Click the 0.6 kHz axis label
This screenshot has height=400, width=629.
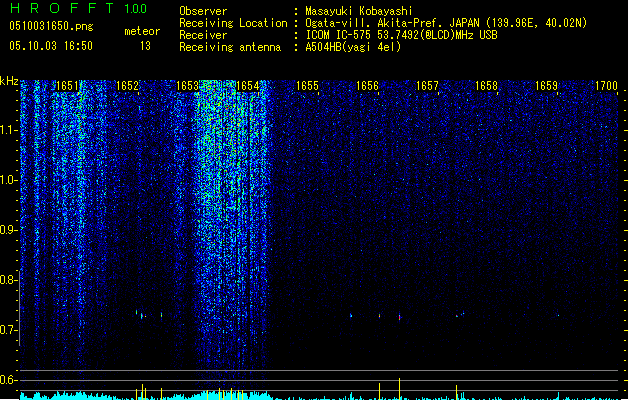tap(8, 380)
